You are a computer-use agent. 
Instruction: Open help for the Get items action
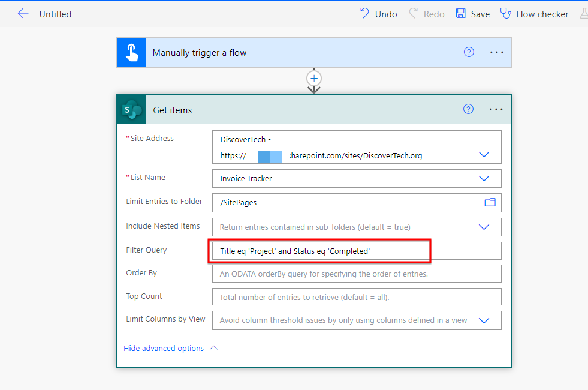[x=468, y=109]
